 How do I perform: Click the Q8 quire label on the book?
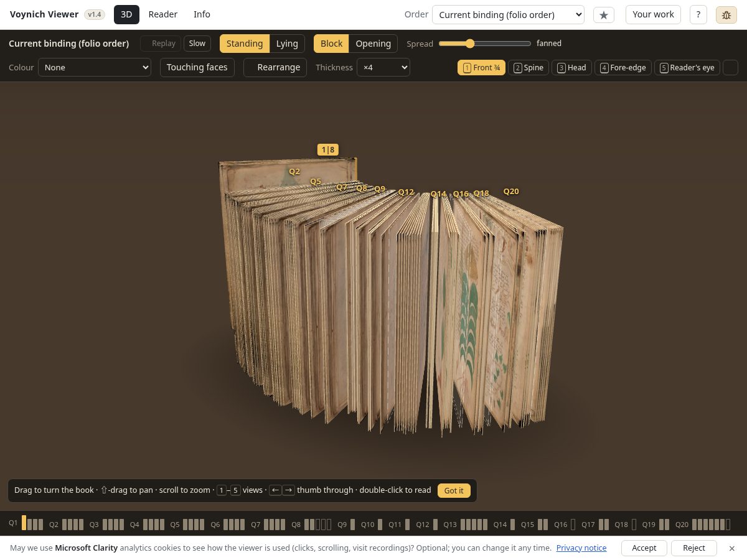pos(362,188)
